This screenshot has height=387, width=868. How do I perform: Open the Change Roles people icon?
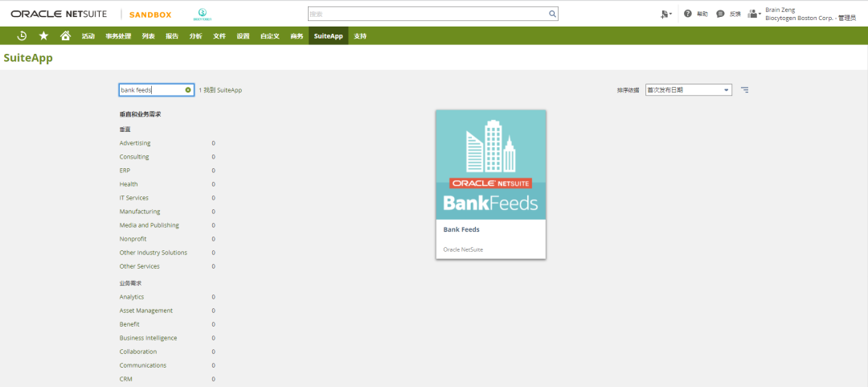(754, 14)
